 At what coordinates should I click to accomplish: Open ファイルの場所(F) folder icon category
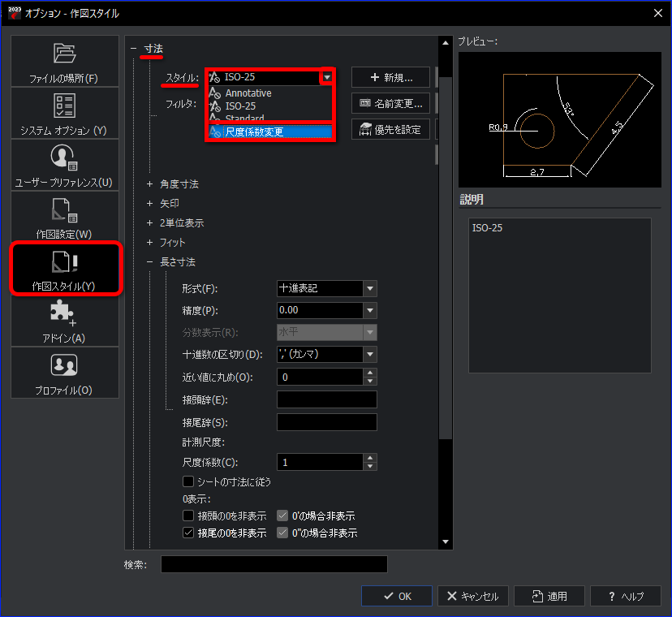click(65, 54)
